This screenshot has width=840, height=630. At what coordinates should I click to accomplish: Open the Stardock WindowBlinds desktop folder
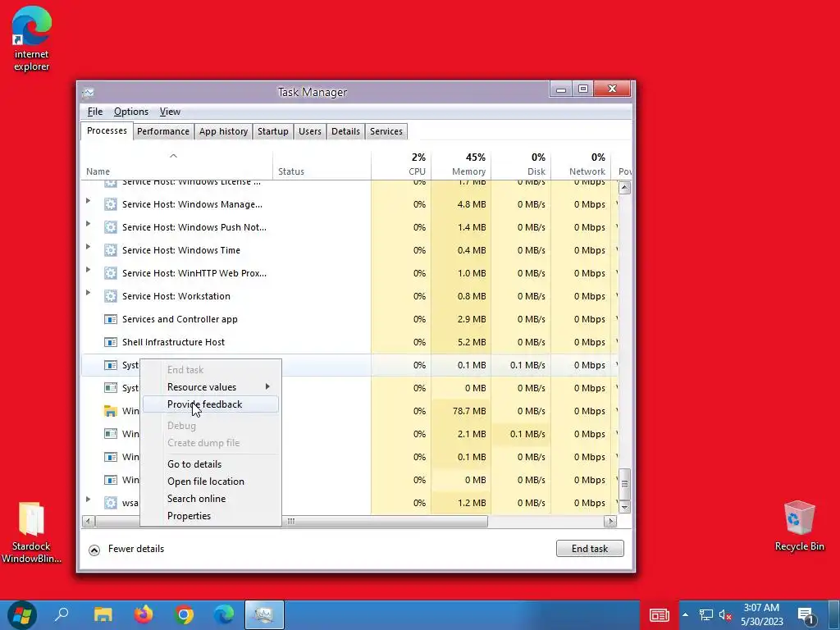tap(31, 532)
